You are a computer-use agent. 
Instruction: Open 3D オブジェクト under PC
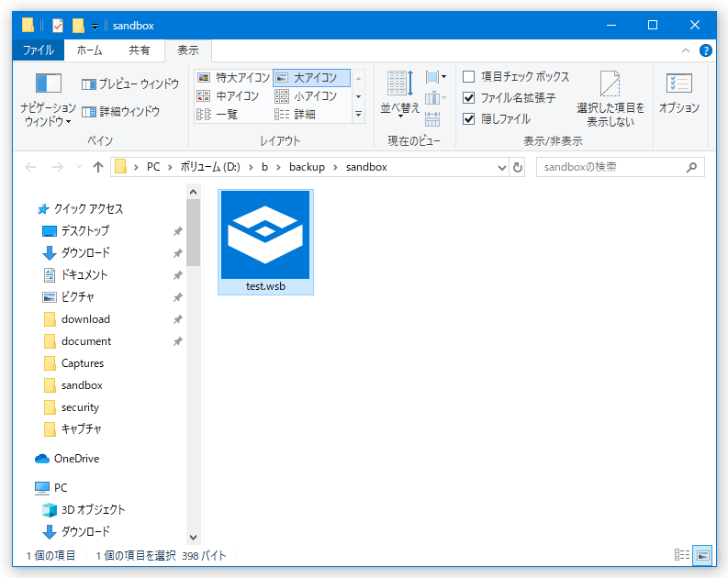84,510
